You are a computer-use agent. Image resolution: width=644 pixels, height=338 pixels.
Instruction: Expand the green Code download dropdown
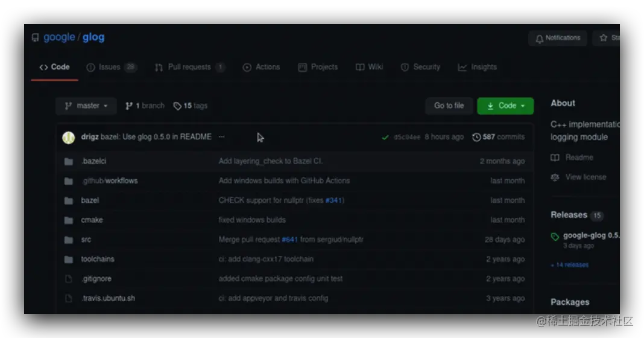[505, 106]
